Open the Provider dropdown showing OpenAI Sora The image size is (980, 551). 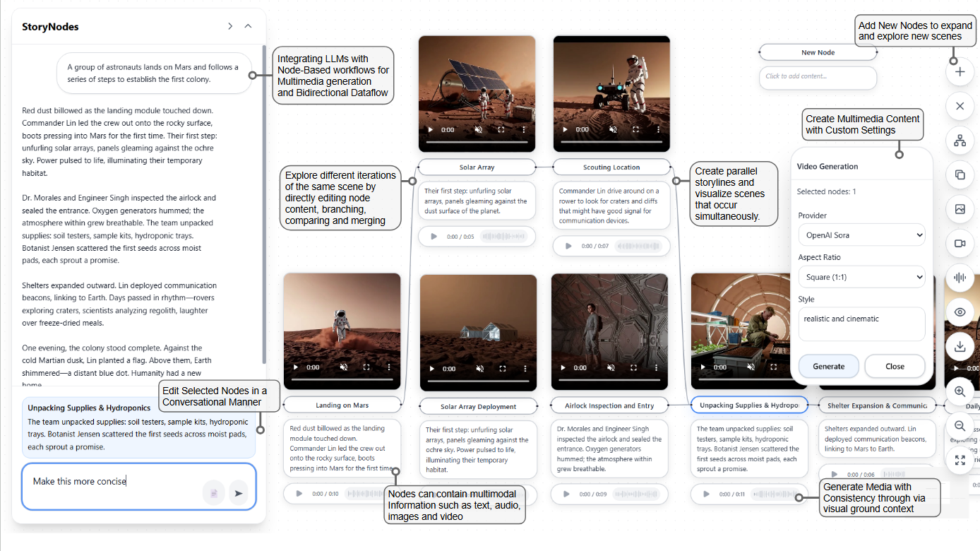pyautogui.click(x=861, y=235)
